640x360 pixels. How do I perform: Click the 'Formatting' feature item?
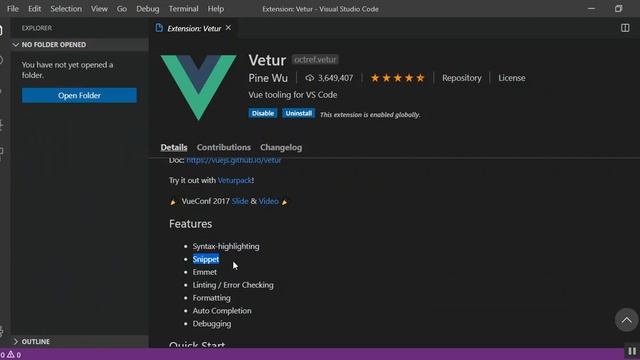pos(211,298)
